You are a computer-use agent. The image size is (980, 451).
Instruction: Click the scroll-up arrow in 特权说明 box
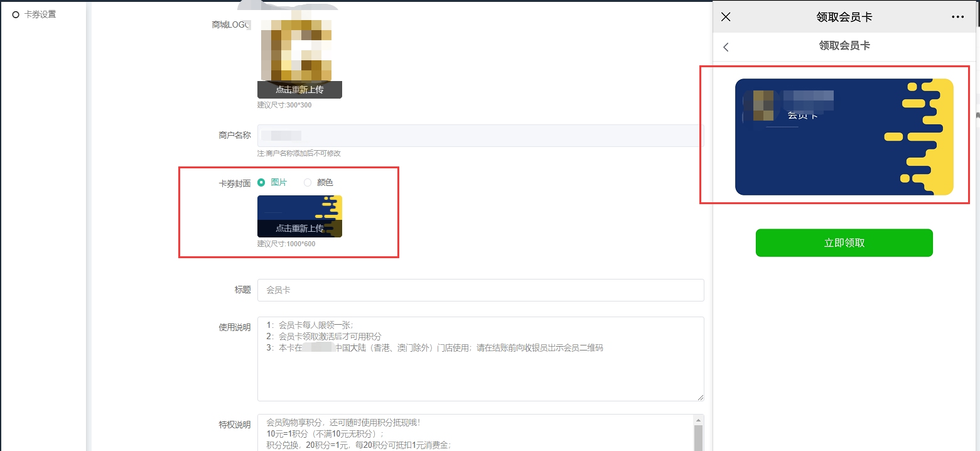click(698, 420)
